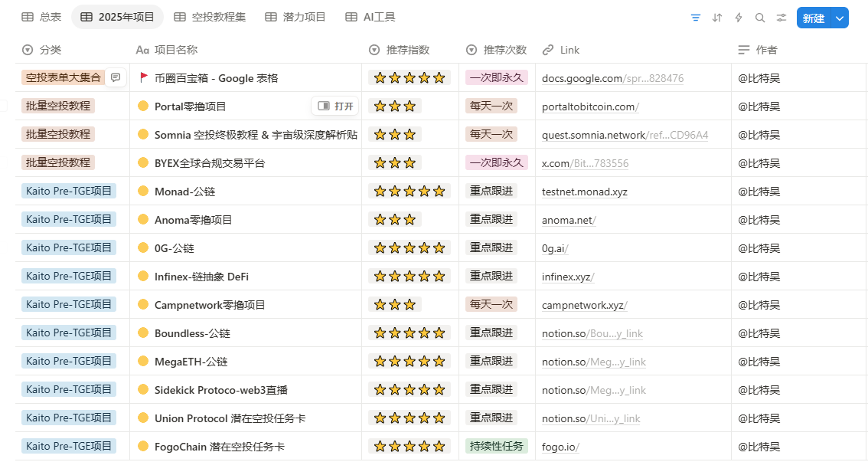The image size is (868, 462).
Task: Open the sort arrows icon
Action: coord(717,18)
